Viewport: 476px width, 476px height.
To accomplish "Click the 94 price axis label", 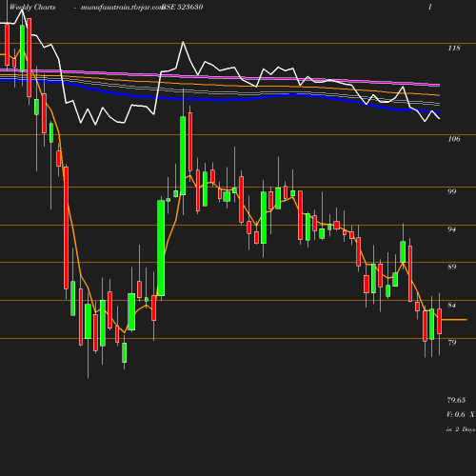I will coord(451,229).
